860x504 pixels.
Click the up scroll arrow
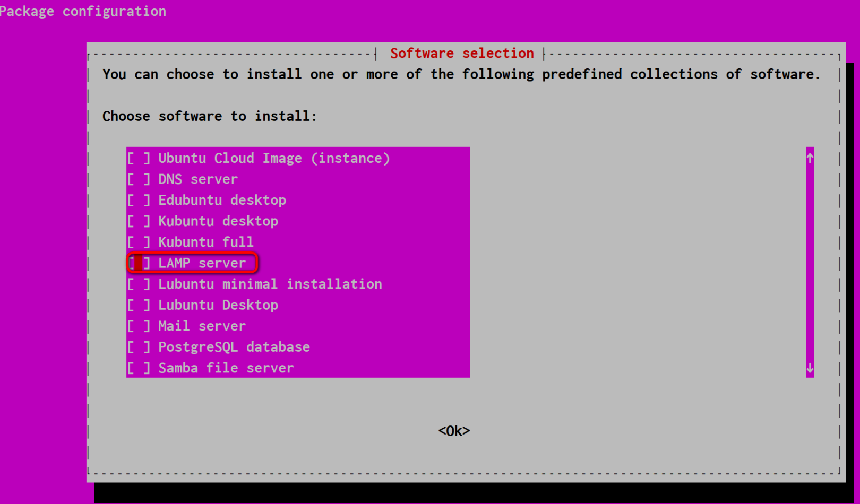(809, 158)
